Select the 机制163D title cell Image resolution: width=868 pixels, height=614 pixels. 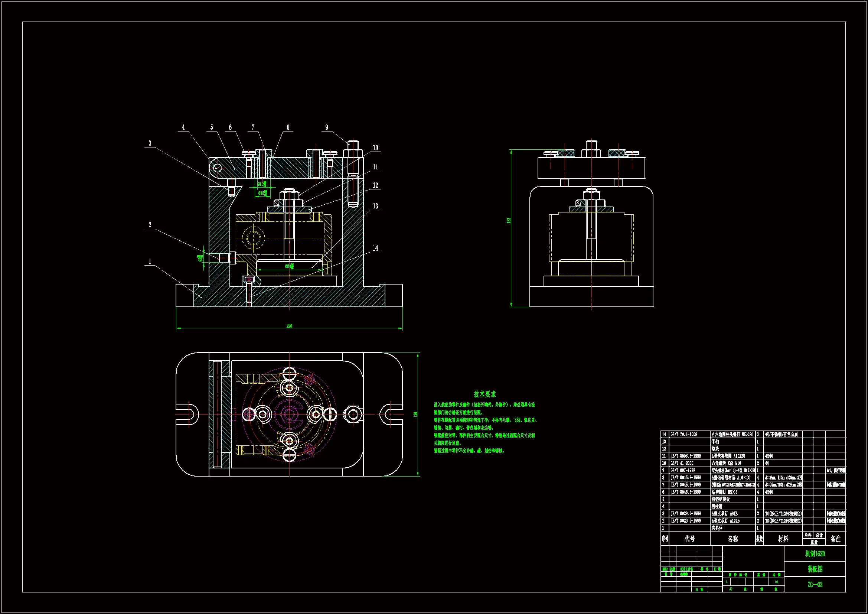tap(815, 554)
